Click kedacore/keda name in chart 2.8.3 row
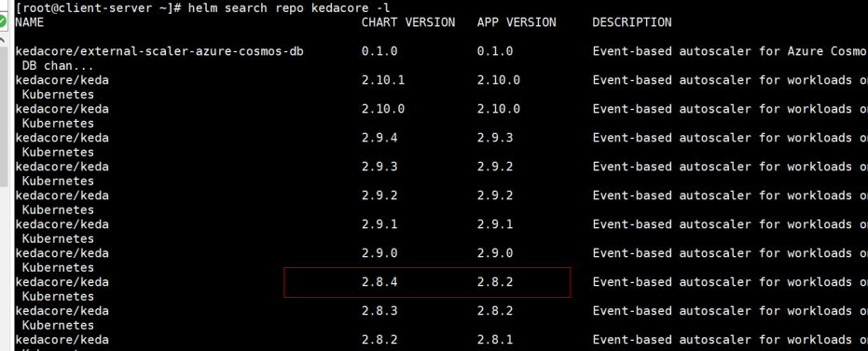The image size is (868, 351). click(x=62, y=311)
